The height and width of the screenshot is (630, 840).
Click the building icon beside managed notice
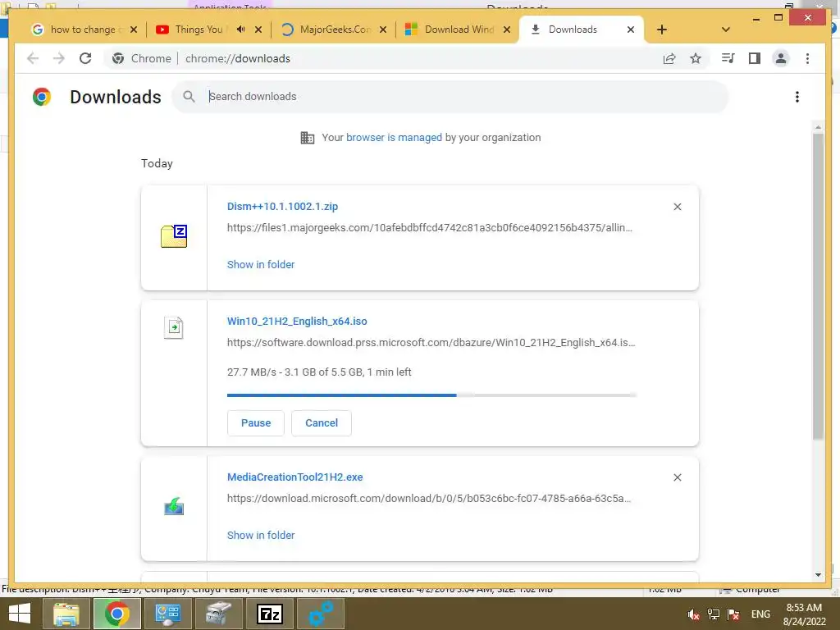[x=308, y=138]
